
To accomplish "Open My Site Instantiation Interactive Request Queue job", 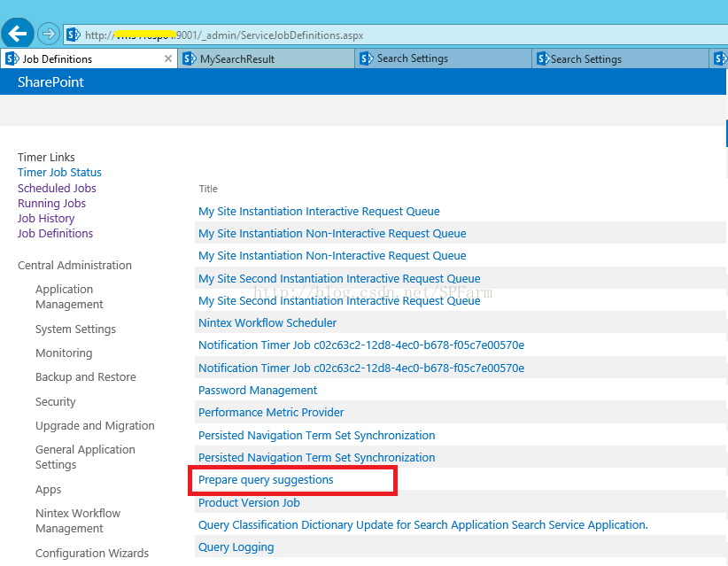I will pyautogui.click(x=319, y=212).
